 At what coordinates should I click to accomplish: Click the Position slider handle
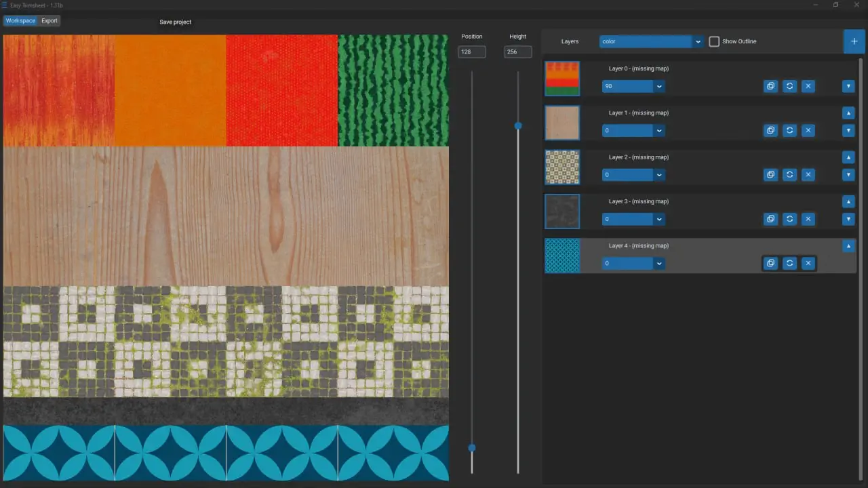pos(472,447)
